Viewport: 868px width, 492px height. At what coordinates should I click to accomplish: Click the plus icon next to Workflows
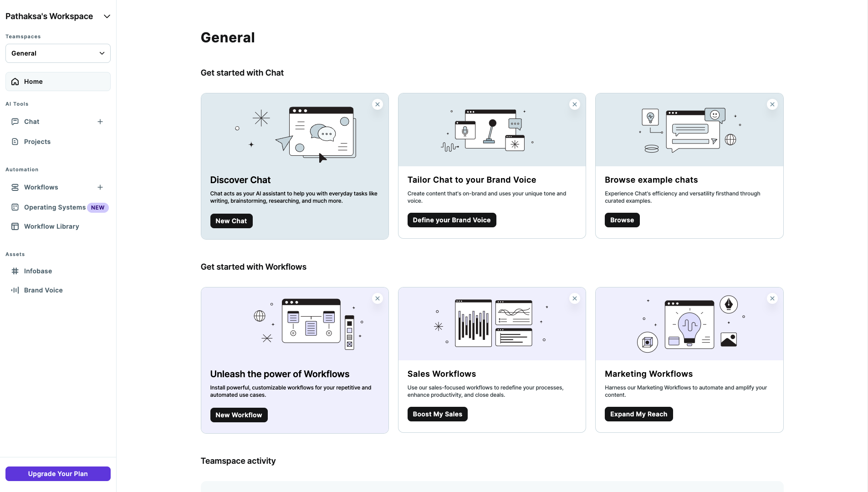click(x=100, y=187)
